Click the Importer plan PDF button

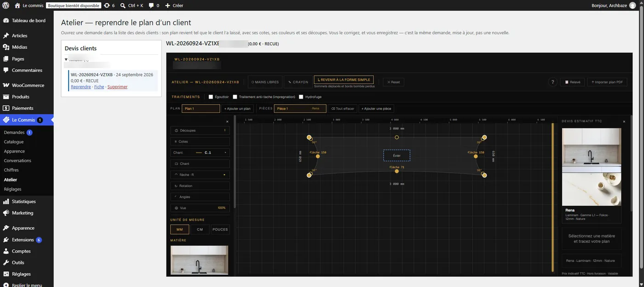click(x=607, y=82)
